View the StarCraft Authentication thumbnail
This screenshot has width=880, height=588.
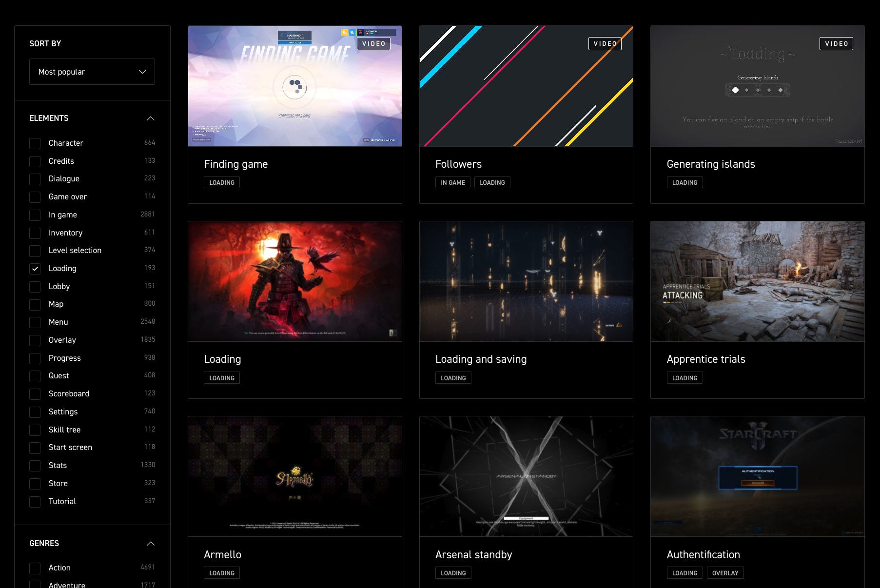pos(758,476)
